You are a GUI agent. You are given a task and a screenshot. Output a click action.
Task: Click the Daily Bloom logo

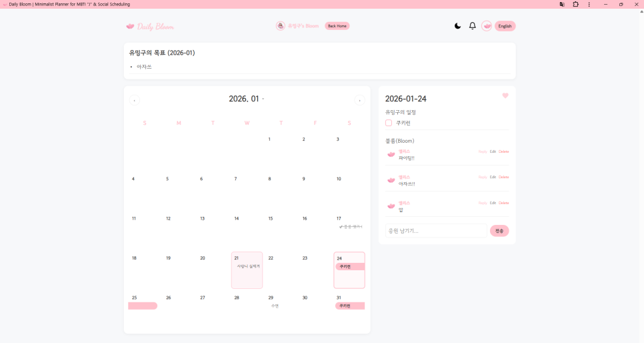click(x=150, y=27)
